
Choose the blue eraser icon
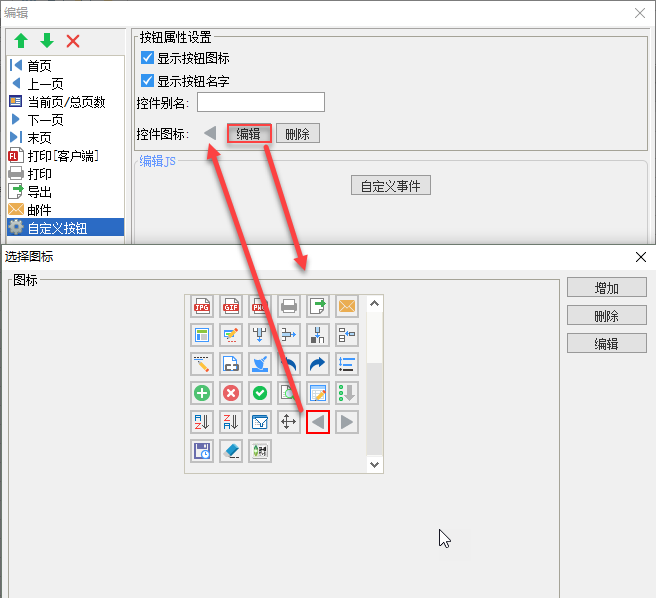click(x=231, y=451)
